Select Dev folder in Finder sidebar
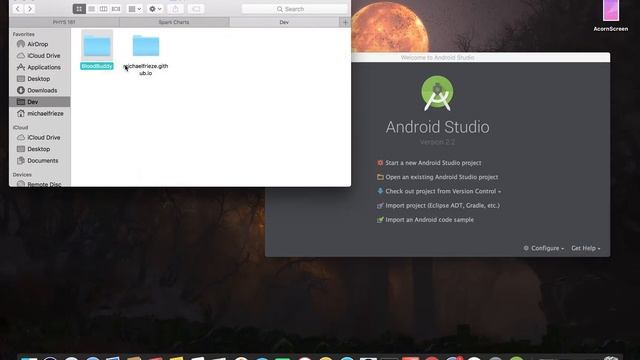640x360 pixels. point(39,102)
